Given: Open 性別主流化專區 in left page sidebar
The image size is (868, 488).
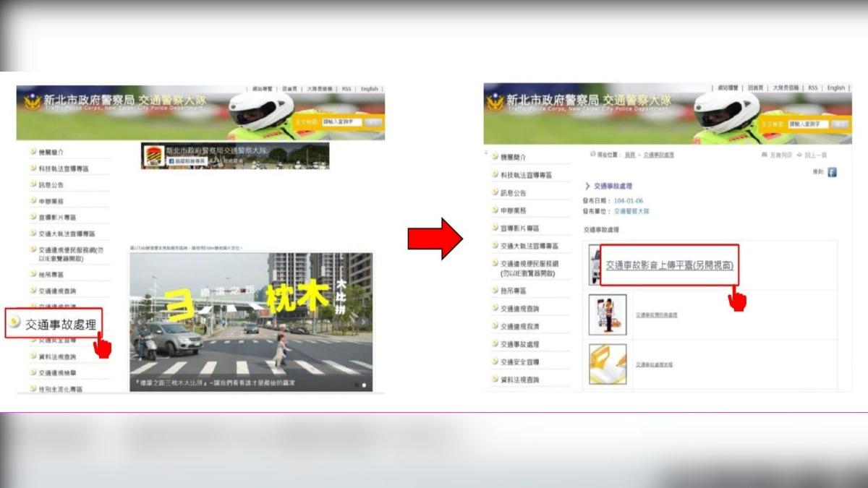Looking at the screenshot, I should tap(60, 389).
